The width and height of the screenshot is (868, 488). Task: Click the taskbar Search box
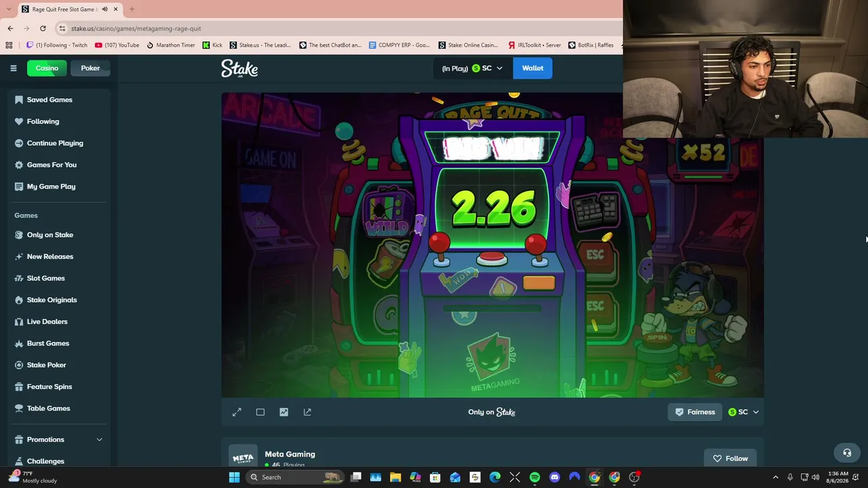pyautogui.click(x=295, y=477)
